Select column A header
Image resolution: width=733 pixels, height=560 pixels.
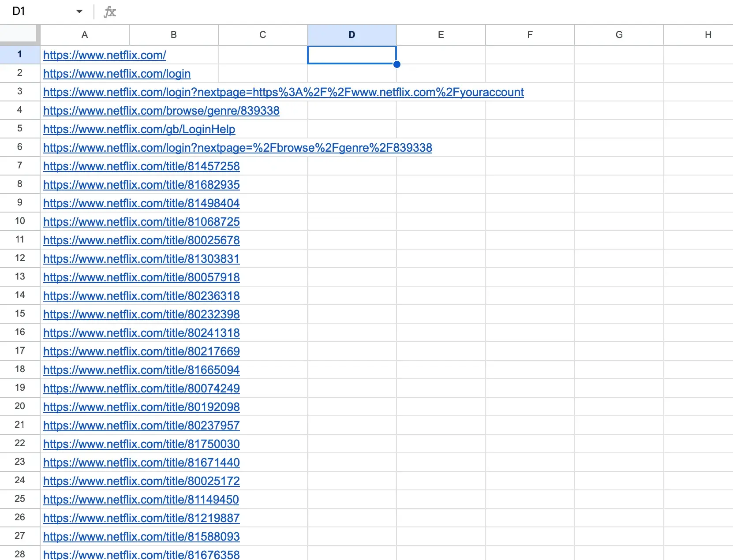pos(85,35)
